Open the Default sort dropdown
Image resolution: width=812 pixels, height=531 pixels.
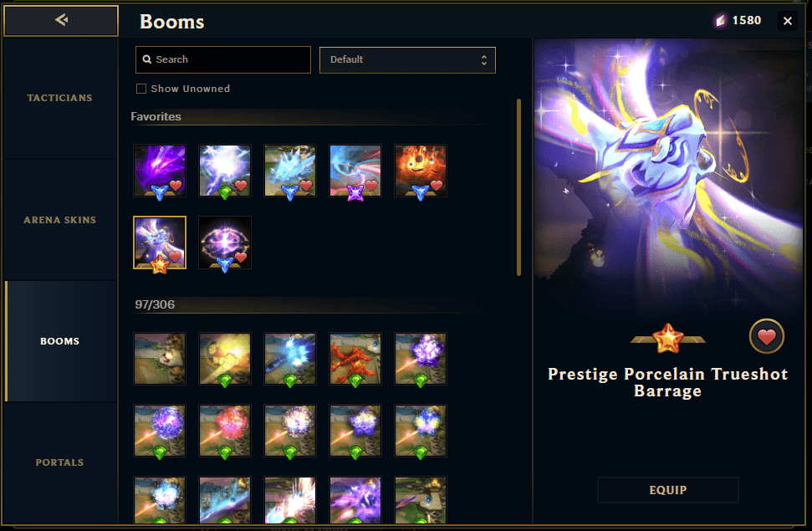(x=407, y=60)
